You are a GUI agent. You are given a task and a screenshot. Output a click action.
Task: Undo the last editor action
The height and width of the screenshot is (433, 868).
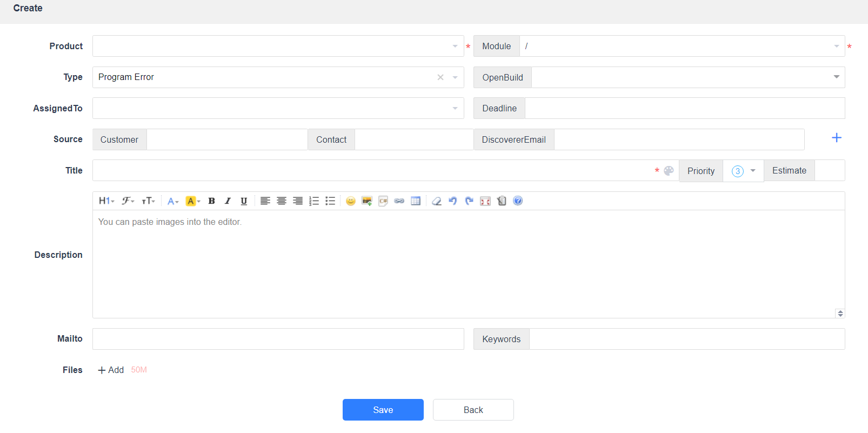(453, 201)
